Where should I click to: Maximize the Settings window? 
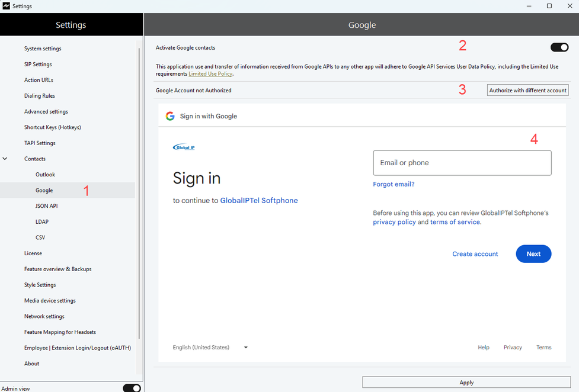tap(549, 6)
